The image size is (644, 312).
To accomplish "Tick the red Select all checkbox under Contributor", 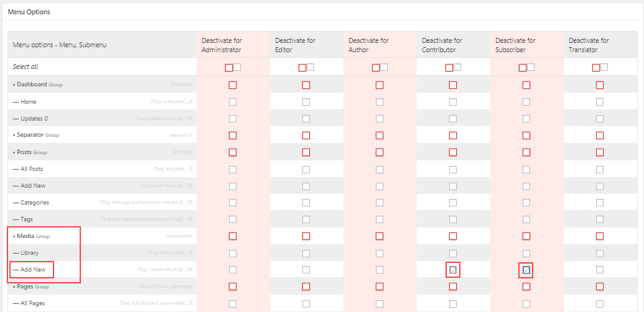I will pyautogui.click(x=449, y=68).
